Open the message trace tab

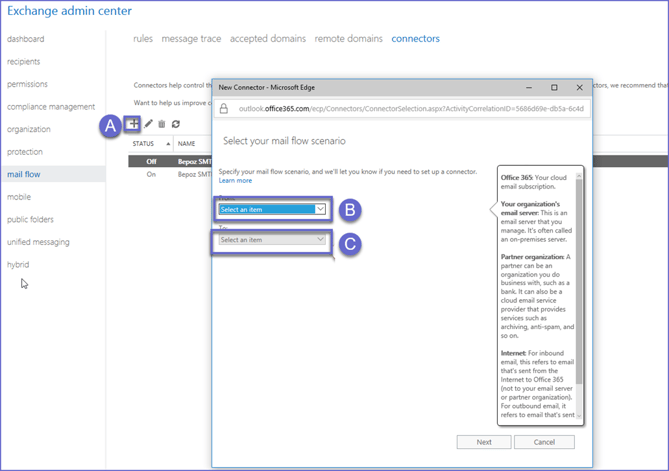(191, 39)
